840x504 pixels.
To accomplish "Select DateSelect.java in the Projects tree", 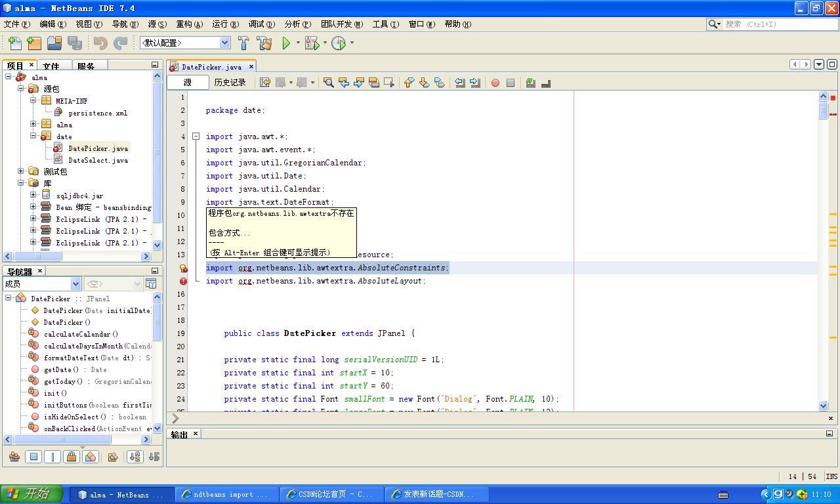I will (97, 160).
